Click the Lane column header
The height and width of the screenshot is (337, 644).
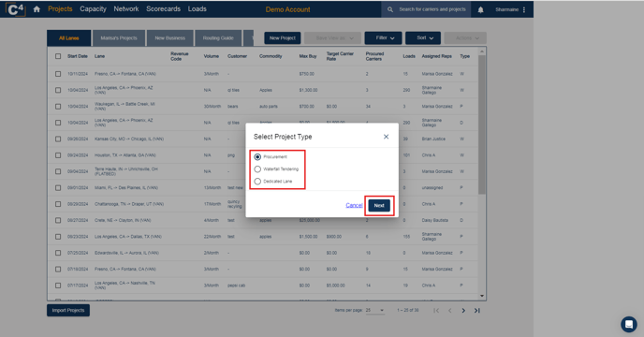click(100, 56)
